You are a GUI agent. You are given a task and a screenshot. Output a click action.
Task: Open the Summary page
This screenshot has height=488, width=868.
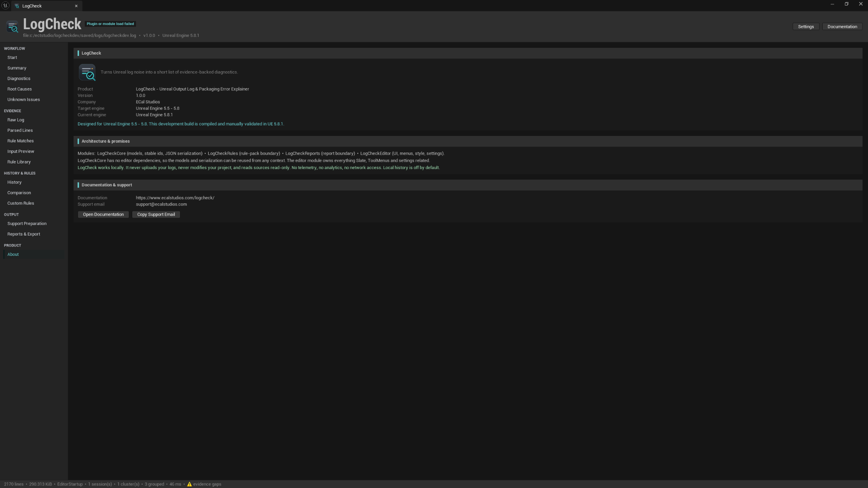tap(34, 68)
